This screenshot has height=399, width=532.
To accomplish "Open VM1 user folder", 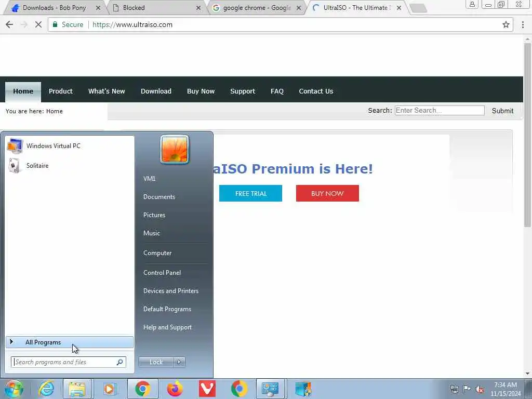I will 149,179.
